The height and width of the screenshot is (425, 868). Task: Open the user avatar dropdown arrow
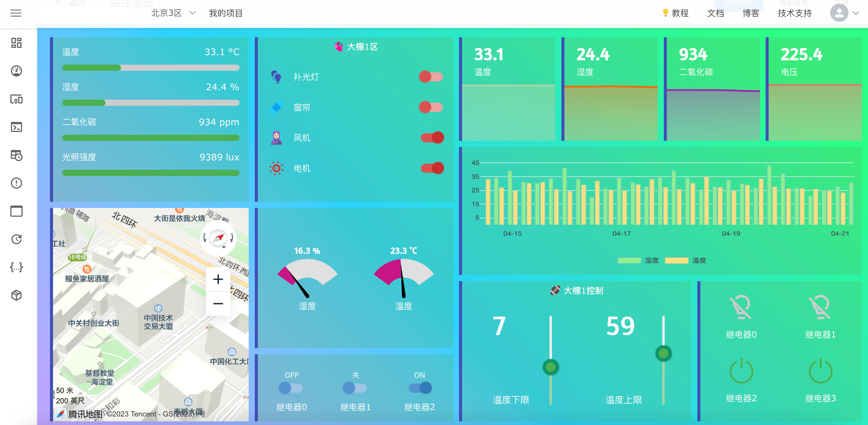(856, 13)
